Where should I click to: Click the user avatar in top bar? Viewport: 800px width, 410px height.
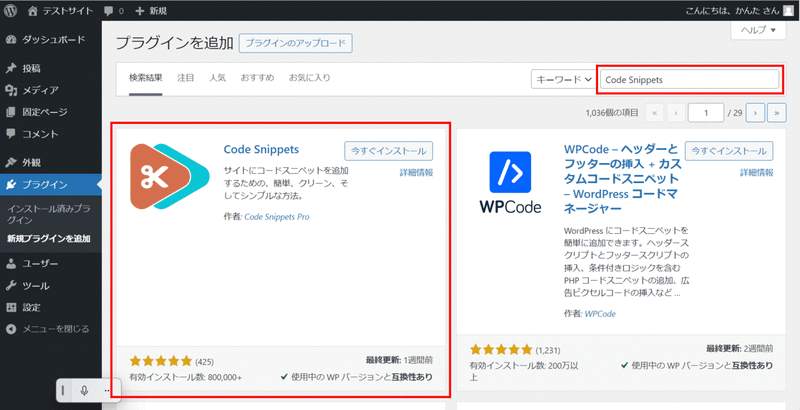point(788,11)
